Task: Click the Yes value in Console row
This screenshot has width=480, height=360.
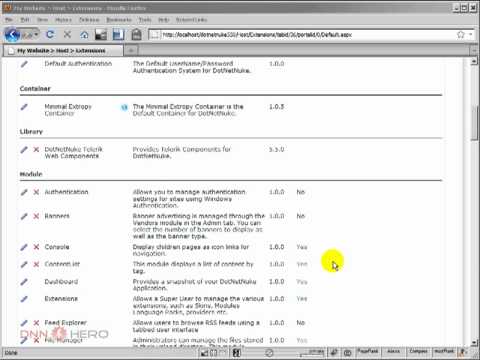Action: (x=302, y=247)
